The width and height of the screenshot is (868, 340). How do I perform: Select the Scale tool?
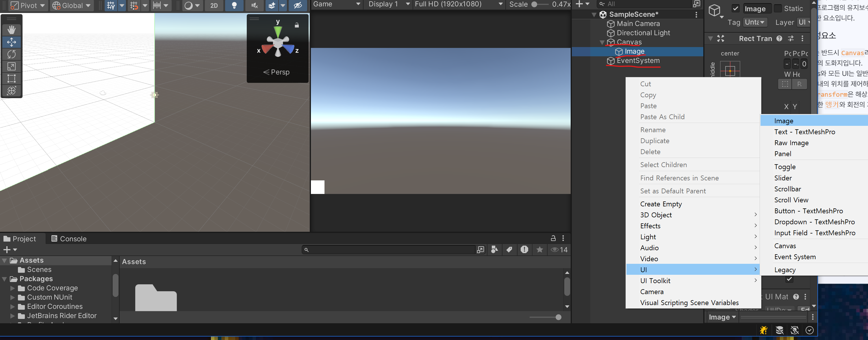[12, 66]
